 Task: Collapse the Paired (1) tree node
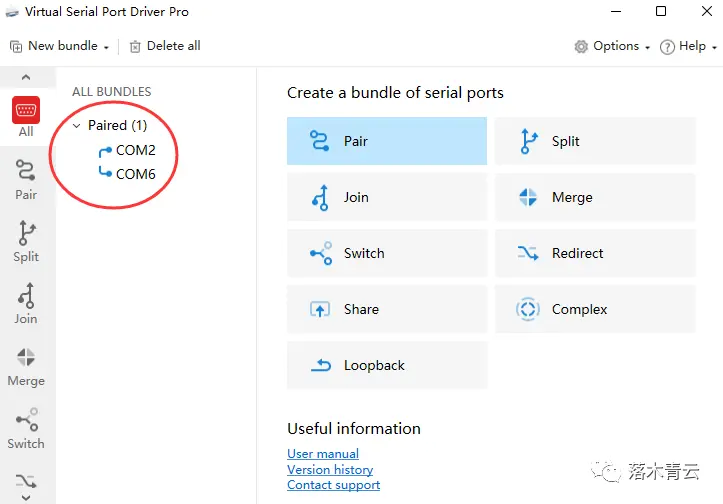tap(78, 126)
